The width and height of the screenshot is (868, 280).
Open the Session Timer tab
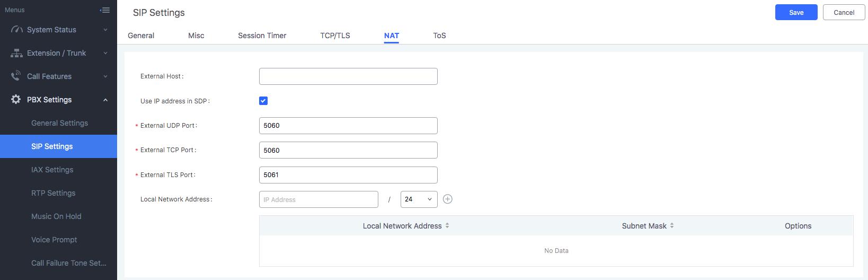pyautogui.click(x=262, y=36)
